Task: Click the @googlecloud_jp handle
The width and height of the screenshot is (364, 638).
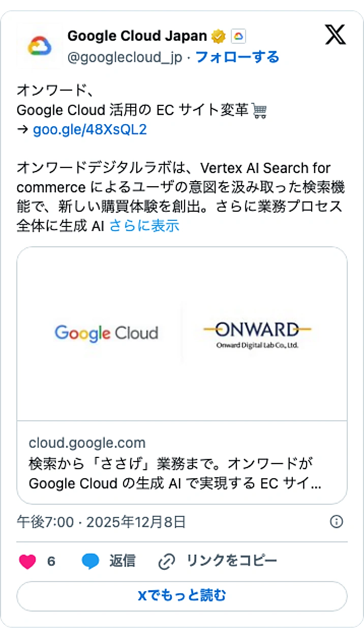Action: pos(124,57)
